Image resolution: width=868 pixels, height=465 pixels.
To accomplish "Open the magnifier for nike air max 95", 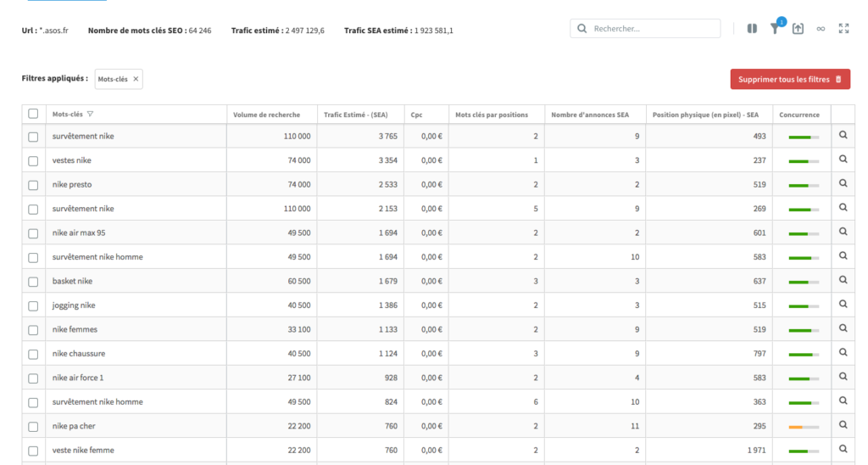I will (x=843, y=232).
